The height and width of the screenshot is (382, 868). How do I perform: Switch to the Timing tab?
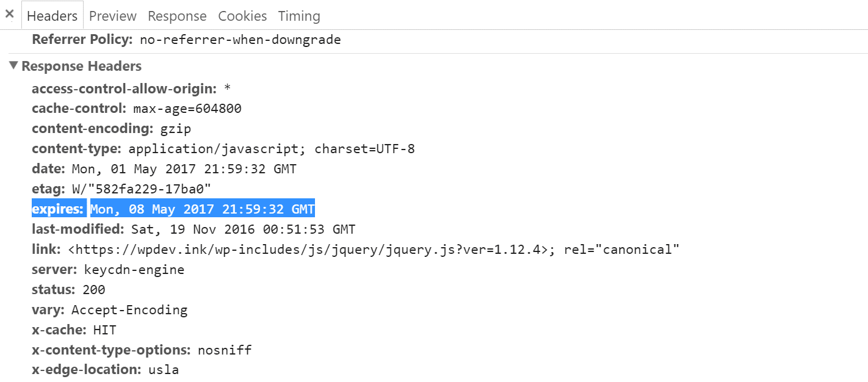click(299, 16)
